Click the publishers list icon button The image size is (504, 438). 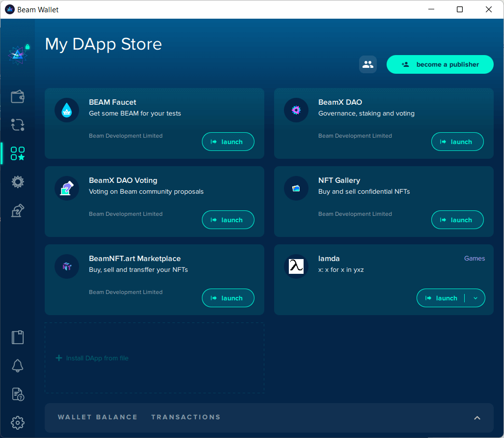367,64
